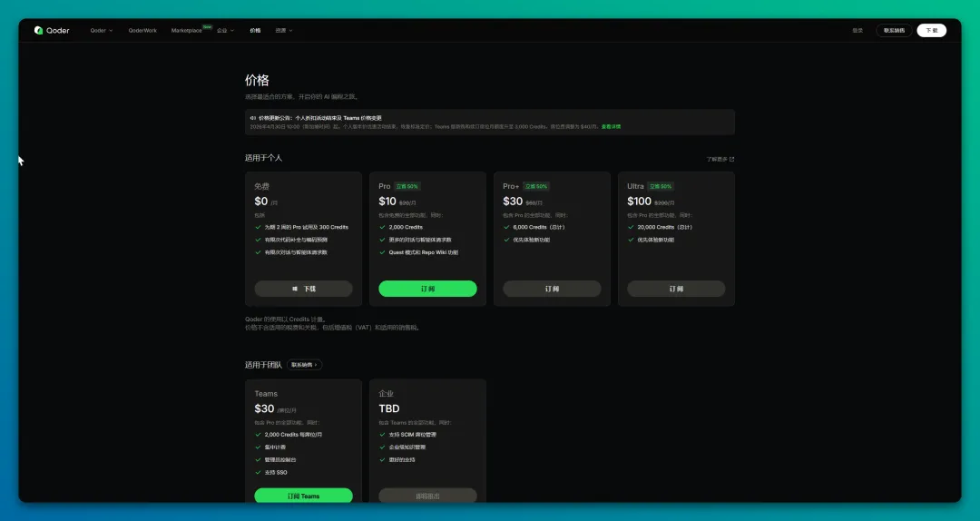Expand the 资源 dropdown in the navigation bar
Image resolution: width=980 pixels, height=521 pixels.
[284, 30]
